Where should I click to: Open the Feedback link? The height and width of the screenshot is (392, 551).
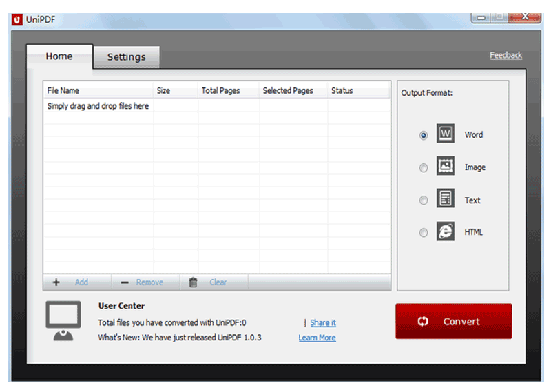[x=506, y=55]
